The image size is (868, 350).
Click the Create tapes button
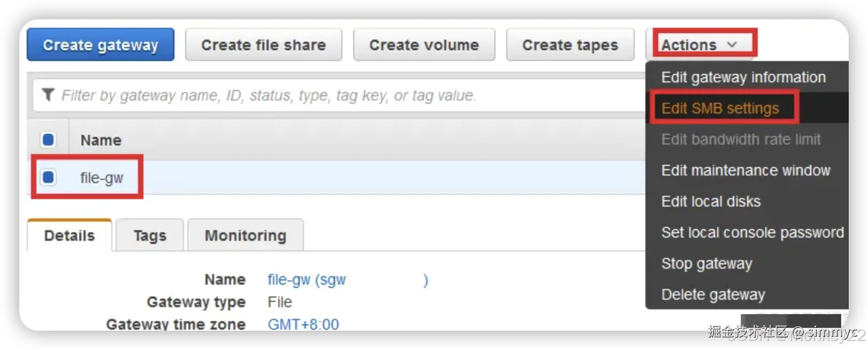pos(570,45)
